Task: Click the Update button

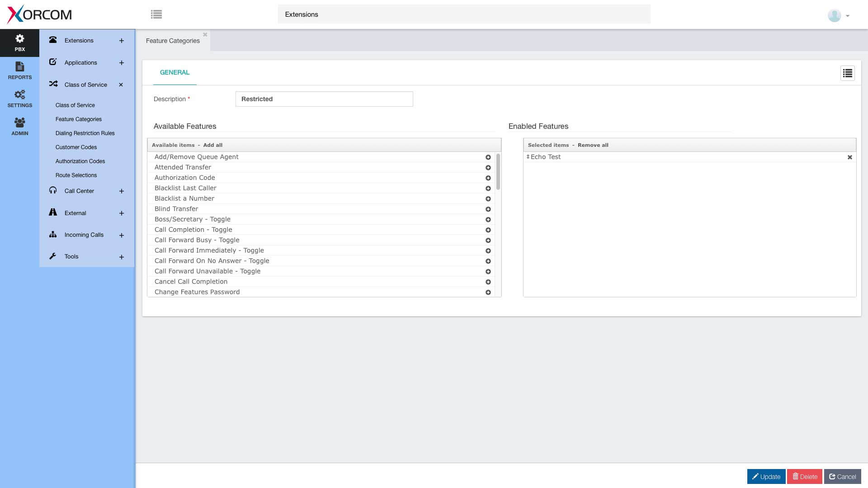Action: pyautogui.click(x=766, y=477)
